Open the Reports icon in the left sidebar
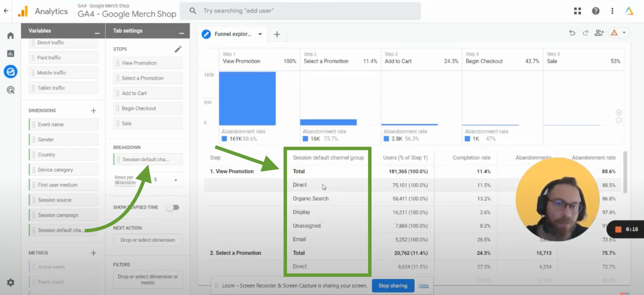Screen dimensions: 644x295 pos(11,53)
